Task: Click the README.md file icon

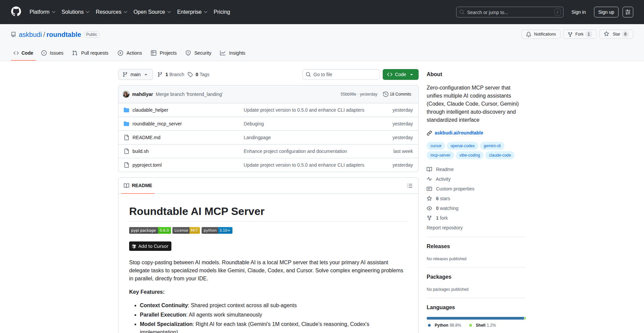Action: tap(126, 137)
